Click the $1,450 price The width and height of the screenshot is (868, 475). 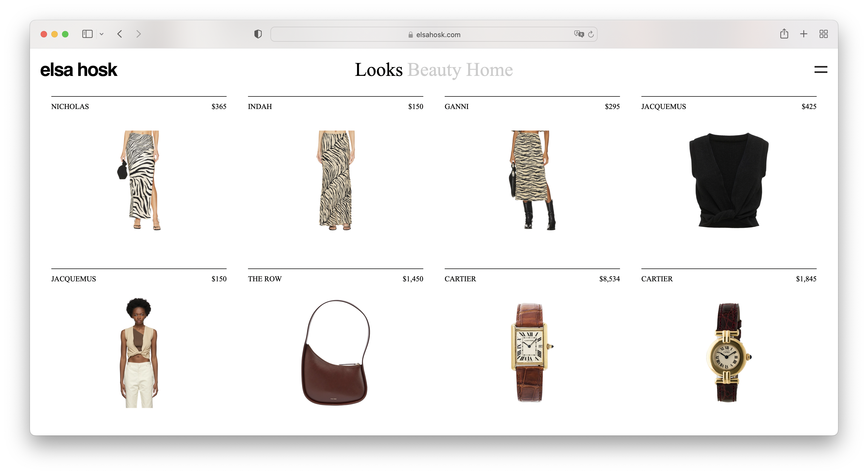coord(413,279)
